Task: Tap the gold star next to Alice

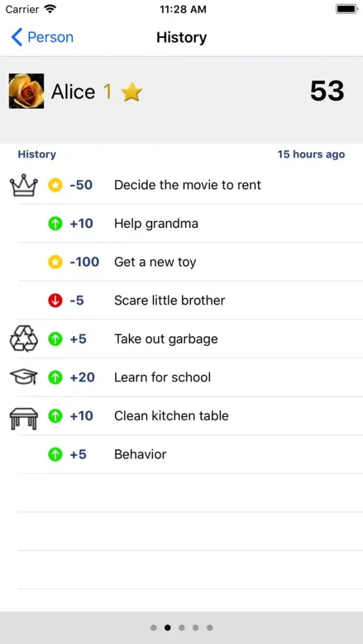Action: point(132,92)
